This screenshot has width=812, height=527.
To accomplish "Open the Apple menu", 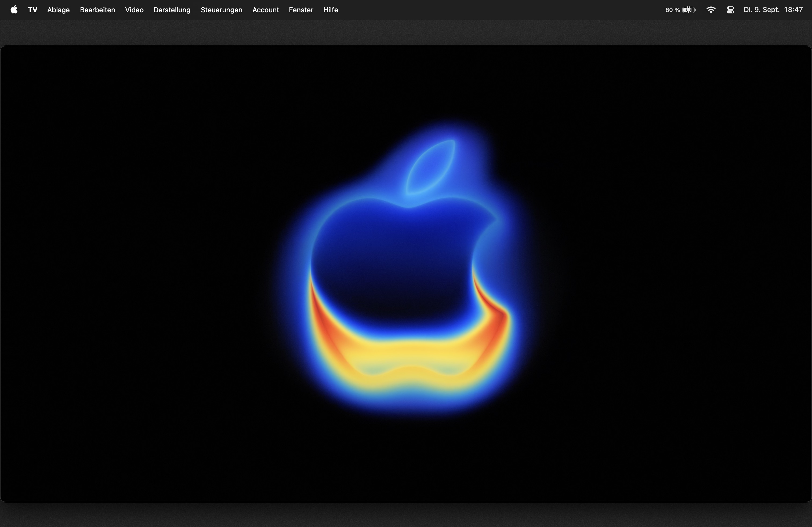I will click(x=14, y=10).
